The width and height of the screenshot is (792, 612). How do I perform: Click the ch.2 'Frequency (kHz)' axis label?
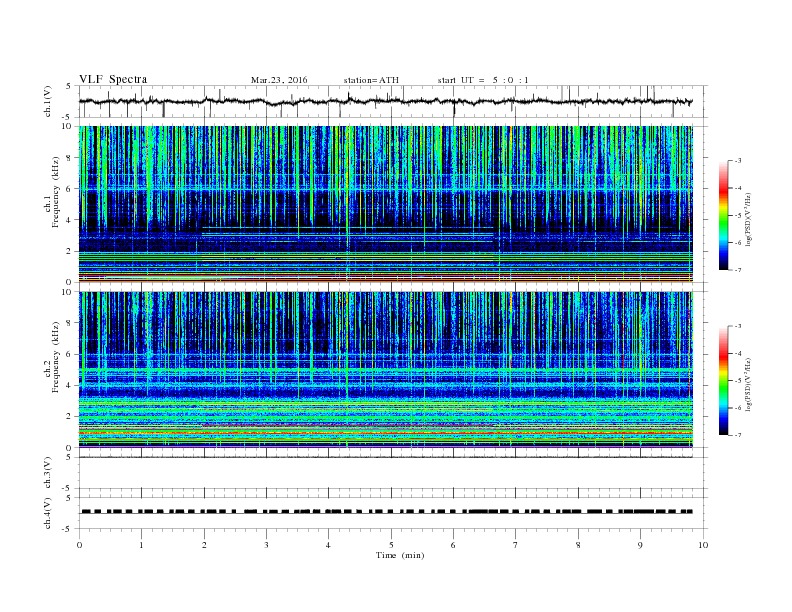coord(55,357)
